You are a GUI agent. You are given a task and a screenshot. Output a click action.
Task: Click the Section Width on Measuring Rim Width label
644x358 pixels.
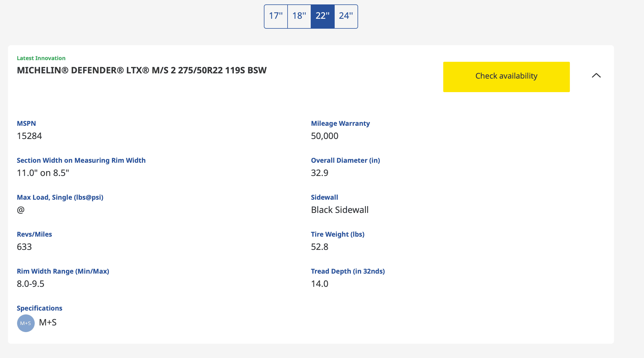point(81,161)
